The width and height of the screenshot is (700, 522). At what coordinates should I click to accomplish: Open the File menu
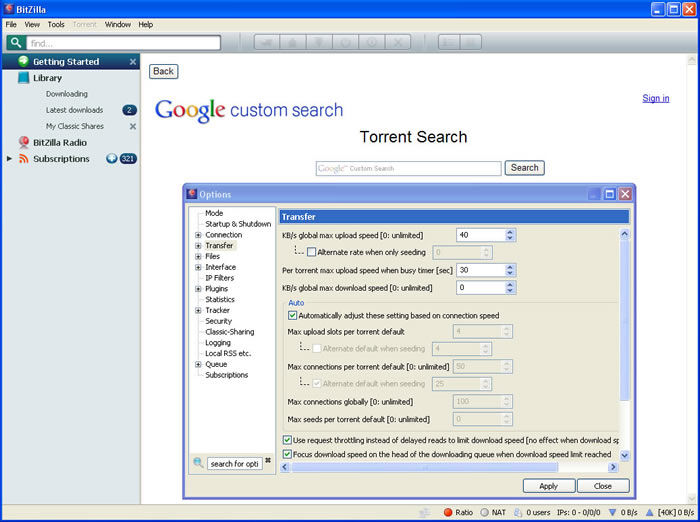coord(11,25)
